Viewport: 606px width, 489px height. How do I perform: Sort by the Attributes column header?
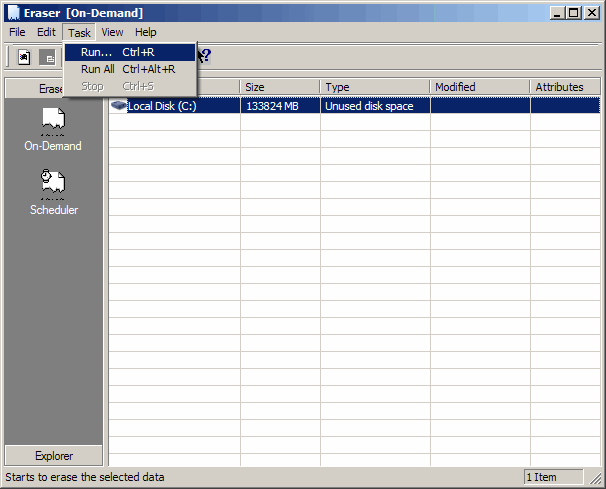click(565, 87)
